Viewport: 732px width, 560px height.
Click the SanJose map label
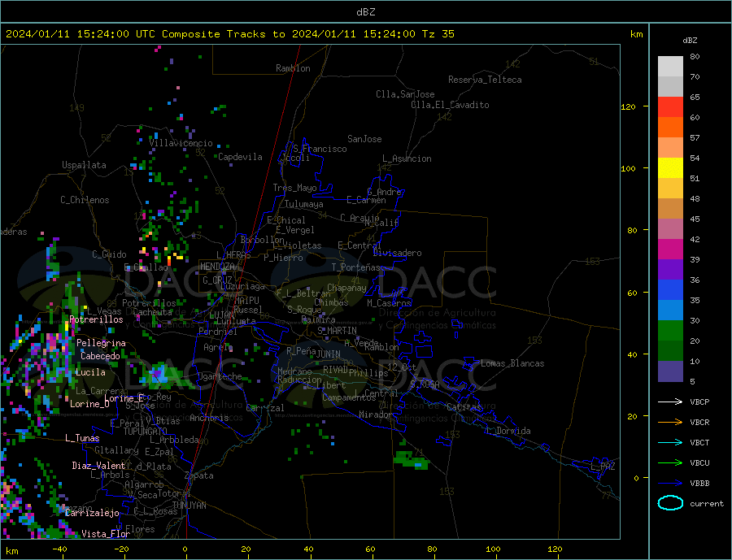pos(364,139)
